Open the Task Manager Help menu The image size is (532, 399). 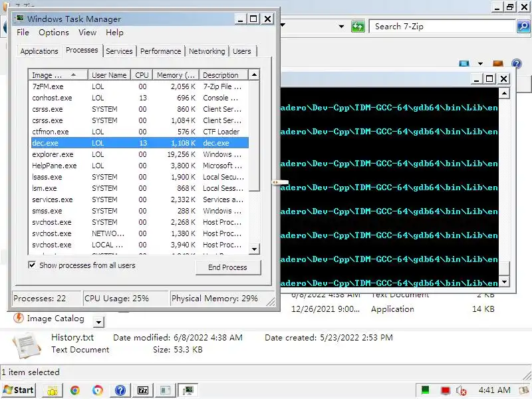114,33
